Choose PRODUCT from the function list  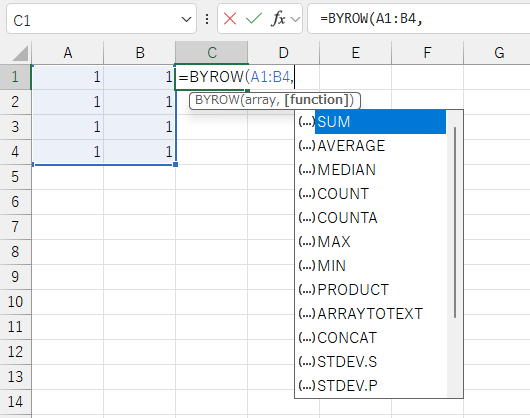[371, 290]
